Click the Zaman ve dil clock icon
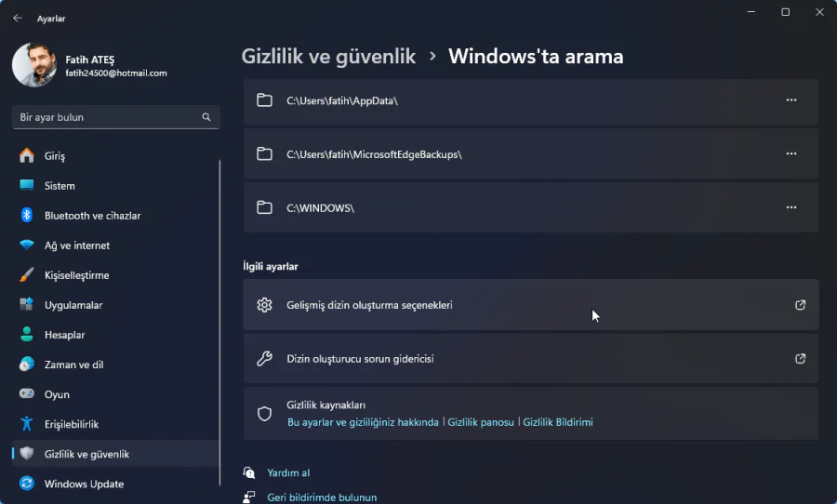Image resolution: width=837 pixels, height=504 pixels. (x=27, y=365)
